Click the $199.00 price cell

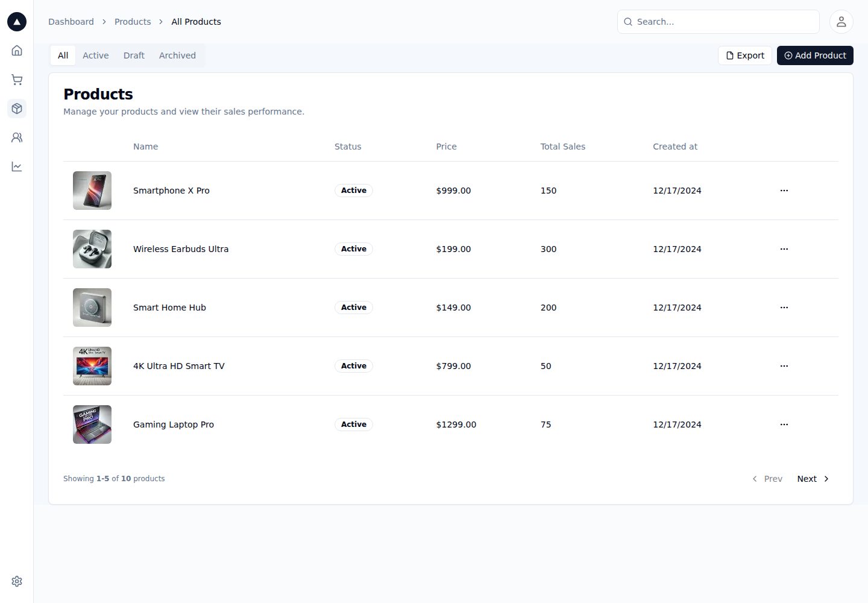click(x=453, y=249)
